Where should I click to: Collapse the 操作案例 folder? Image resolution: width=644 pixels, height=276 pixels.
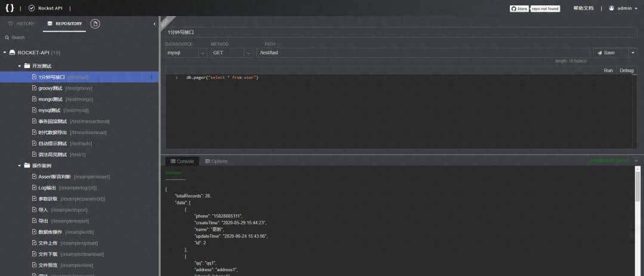19,165
